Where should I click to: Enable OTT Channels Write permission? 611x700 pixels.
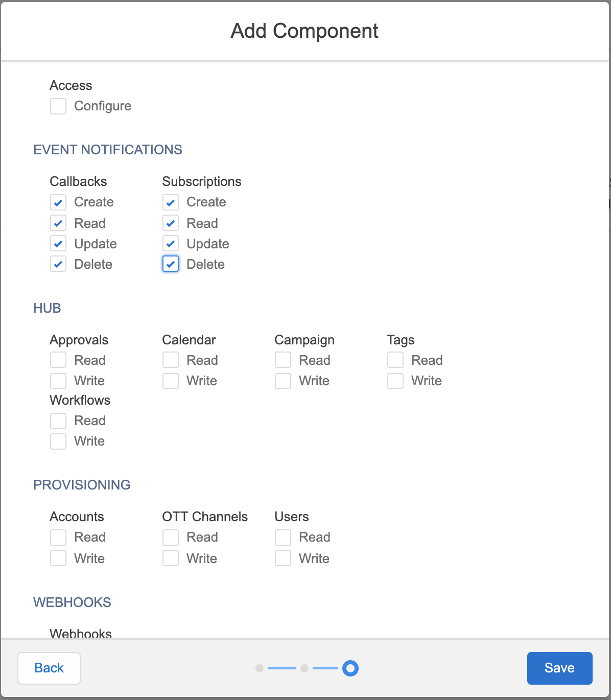[x=171, y=558]
